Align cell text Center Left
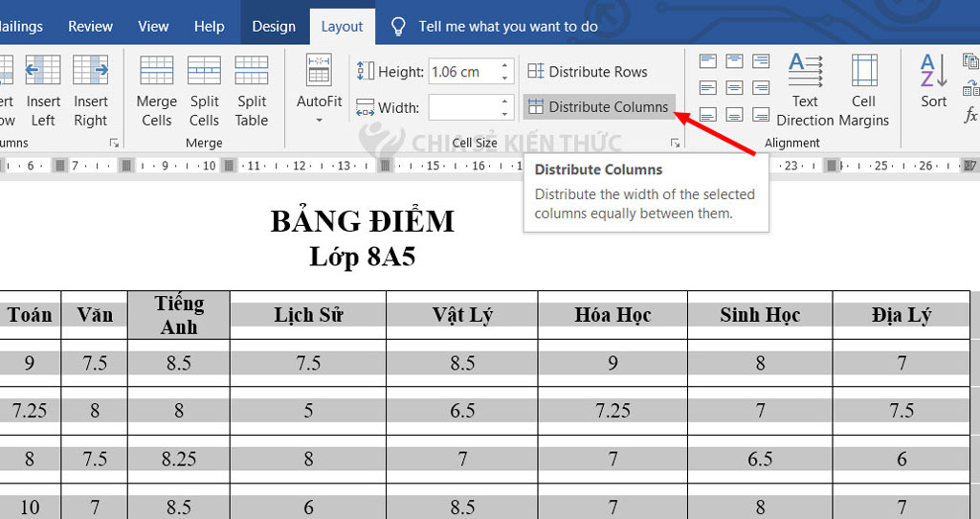The height and width of the screenshot is (519, 980). coord(707,87)
